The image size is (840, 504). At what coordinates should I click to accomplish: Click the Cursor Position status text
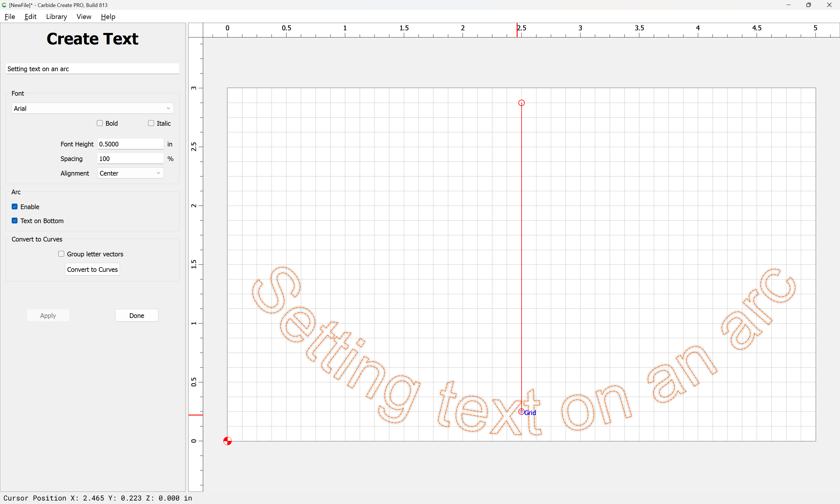point(98,498)
